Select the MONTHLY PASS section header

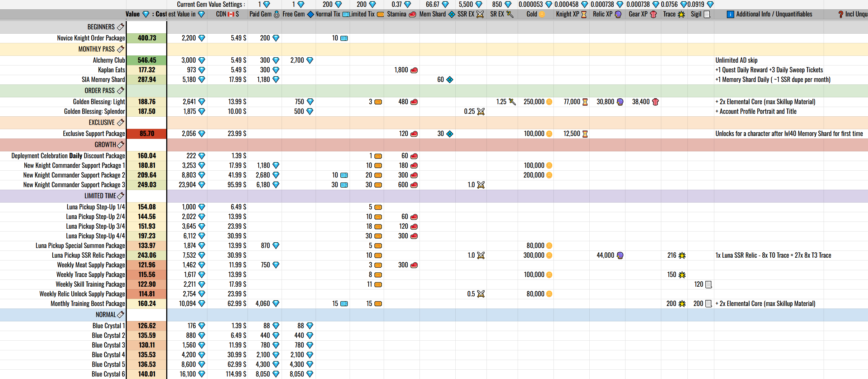[96, 49]
